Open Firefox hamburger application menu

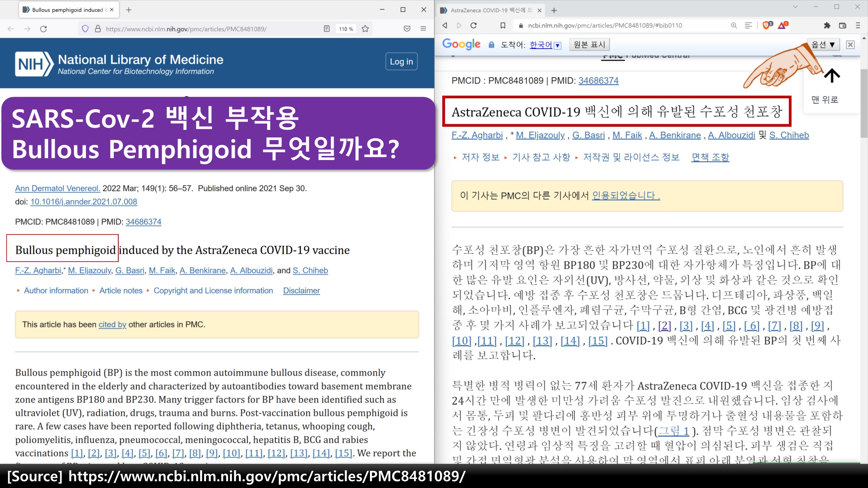pyautogui.click(x=423, y=29)
